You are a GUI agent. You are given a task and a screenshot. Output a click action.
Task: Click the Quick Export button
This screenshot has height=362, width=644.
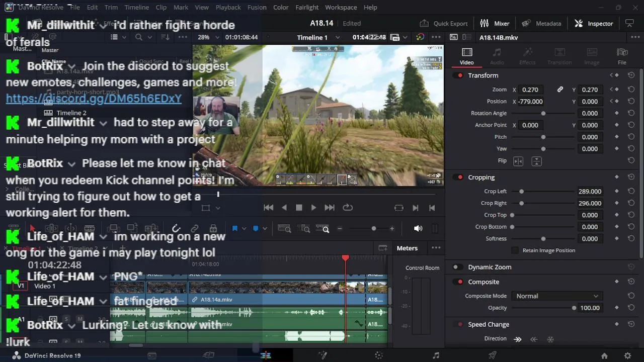coord(443,23)
